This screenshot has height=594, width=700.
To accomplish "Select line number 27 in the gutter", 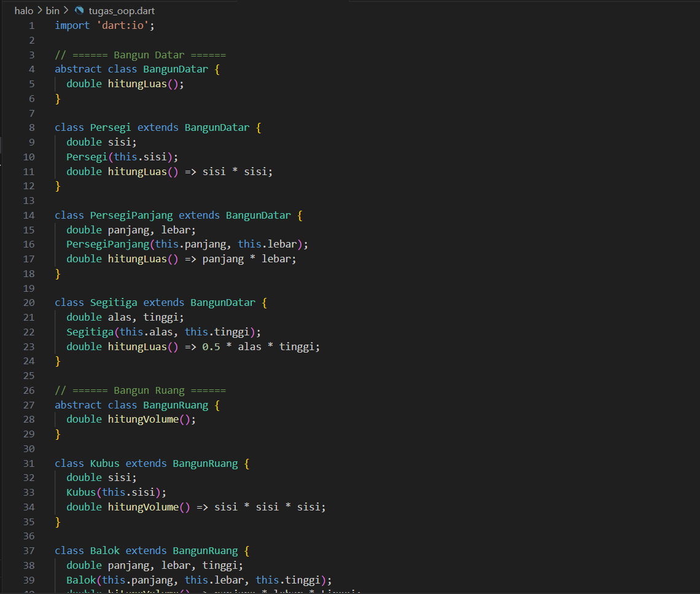I will click(29, 405).
